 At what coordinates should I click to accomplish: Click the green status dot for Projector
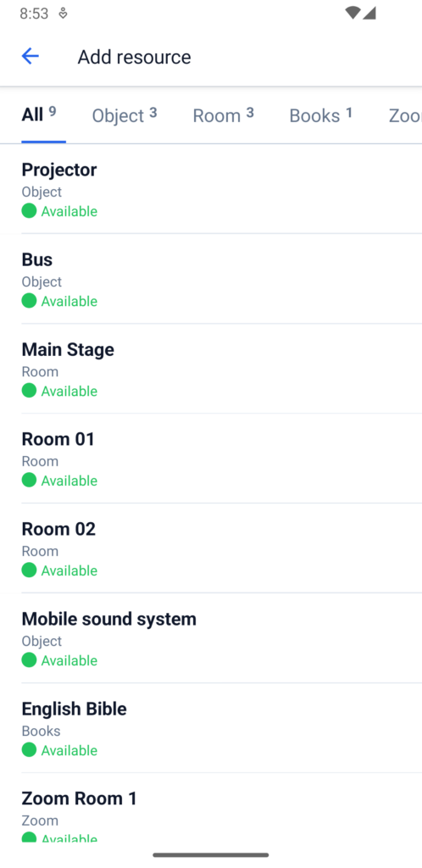[x=29, y=210]
